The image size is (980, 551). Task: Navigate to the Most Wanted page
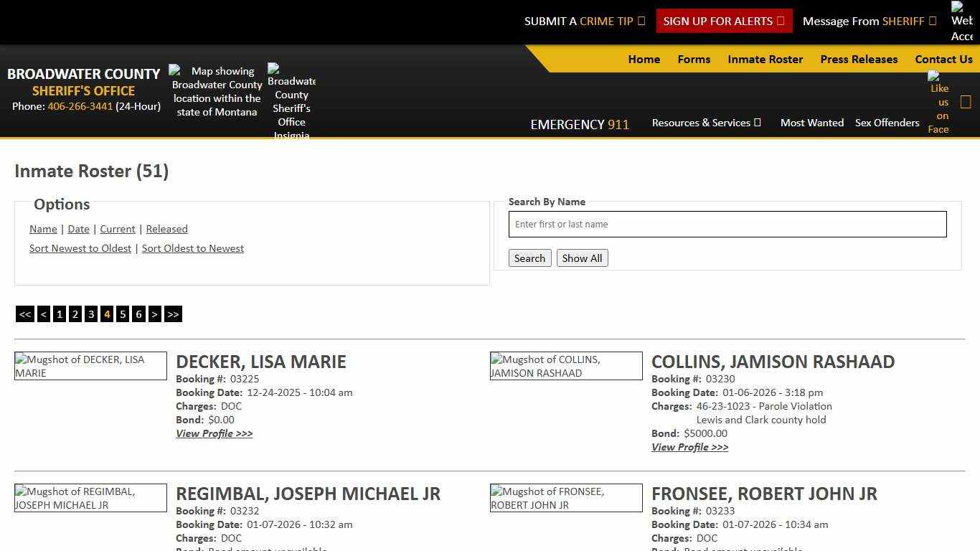click(x=812, y=122)
